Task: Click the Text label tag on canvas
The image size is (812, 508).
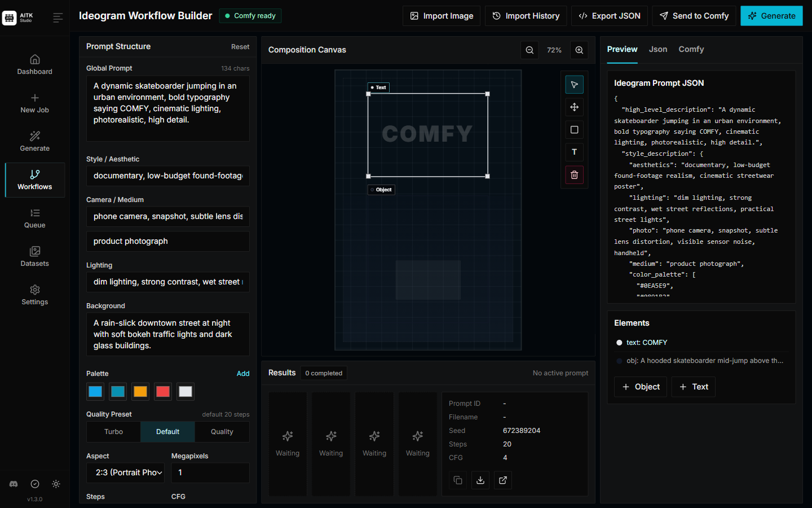Action: point(378,87)
